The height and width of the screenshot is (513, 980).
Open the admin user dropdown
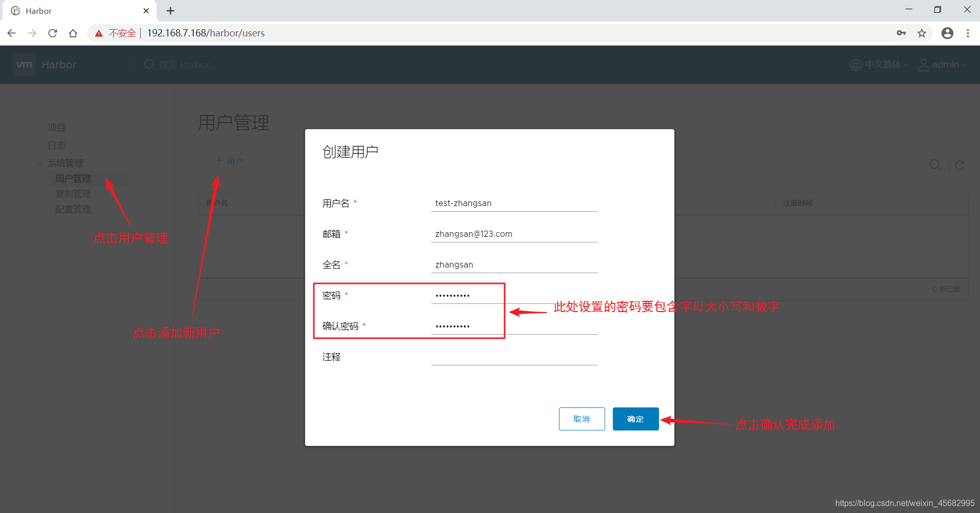click(942, 65)
